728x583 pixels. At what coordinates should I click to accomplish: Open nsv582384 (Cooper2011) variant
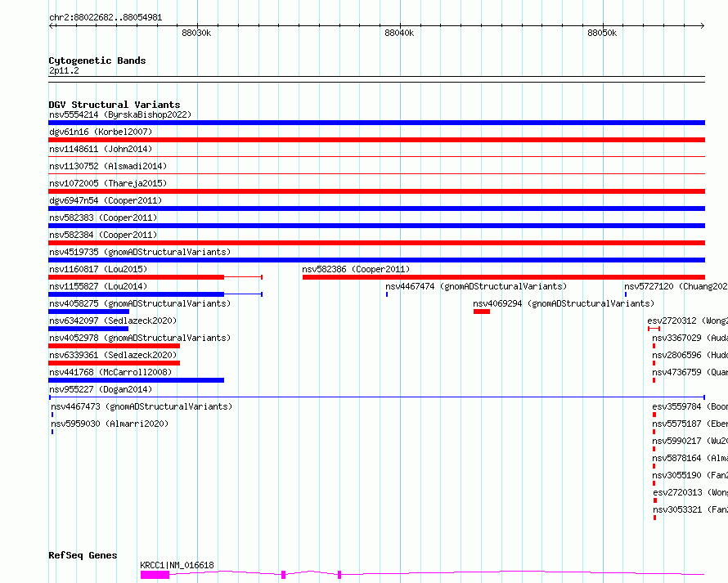click(103, 235)
